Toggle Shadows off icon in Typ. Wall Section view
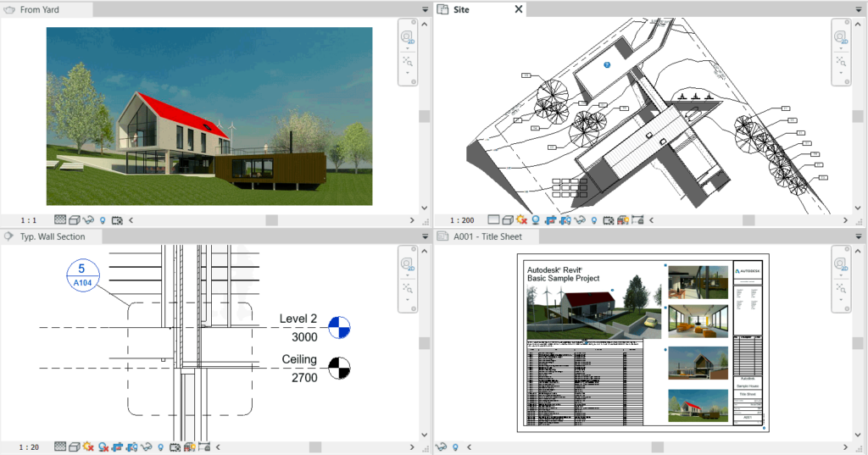Screen dimensions: 868x455 point(103,447)
